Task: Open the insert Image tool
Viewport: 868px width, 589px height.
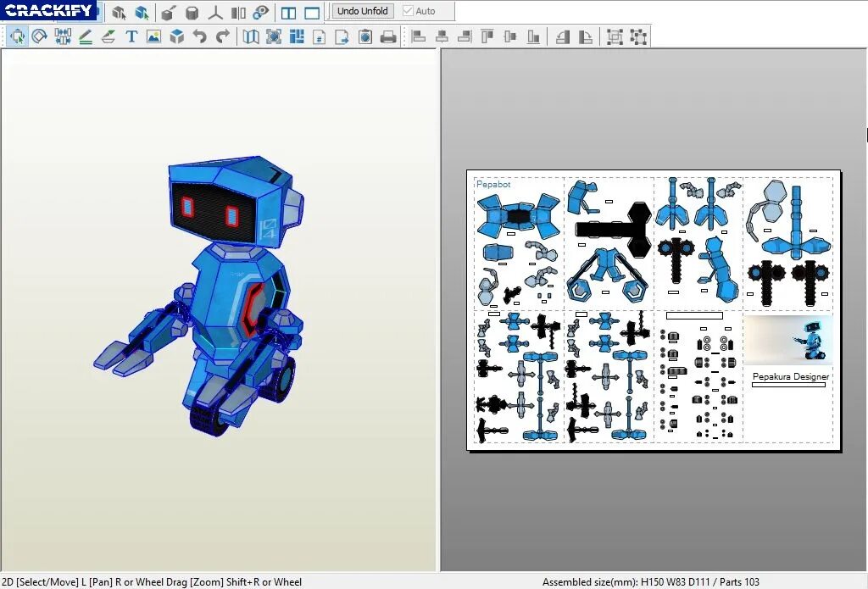Action: tap(153, 36)
